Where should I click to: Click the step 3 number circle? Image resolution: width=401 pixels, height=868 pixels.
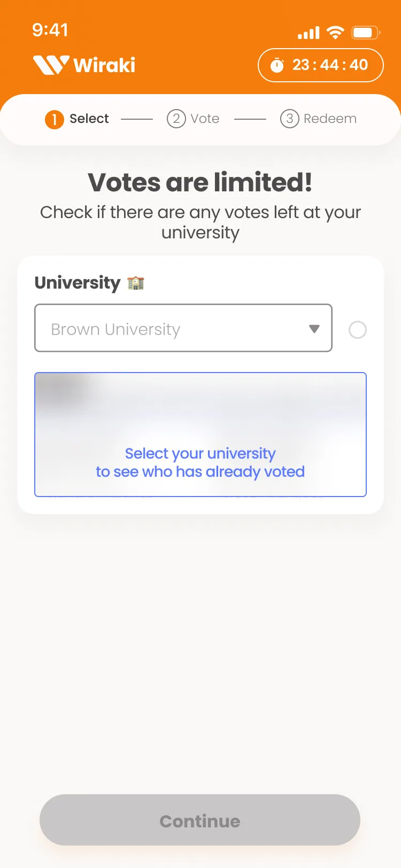289,119
